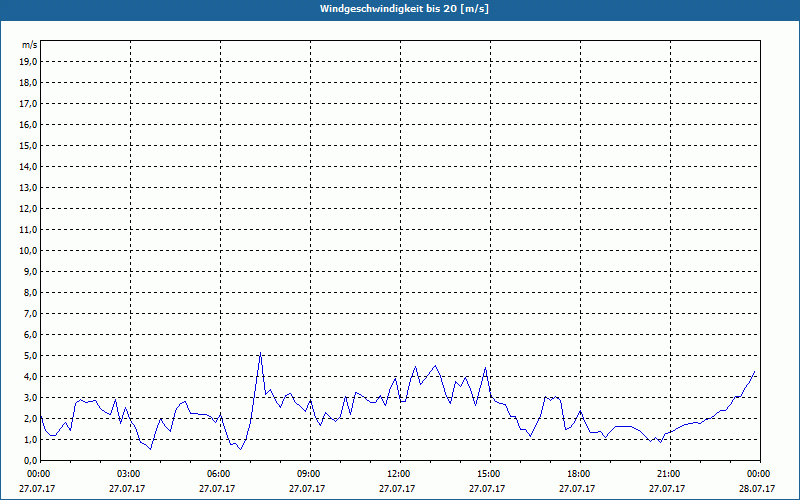Click the '8,0' y-axis label
The image size is (800, 500).
(31, 293)
